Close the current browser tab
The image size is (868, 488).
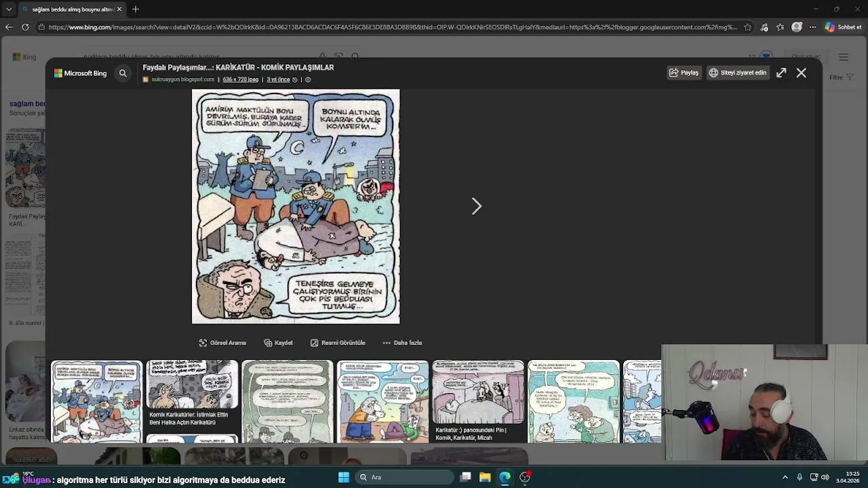pyautogui.click(x=119, y=9)
